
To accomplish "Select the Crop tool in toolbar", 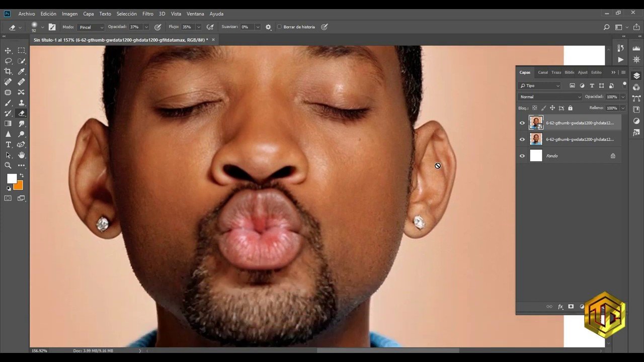I will tap(8, 71).
